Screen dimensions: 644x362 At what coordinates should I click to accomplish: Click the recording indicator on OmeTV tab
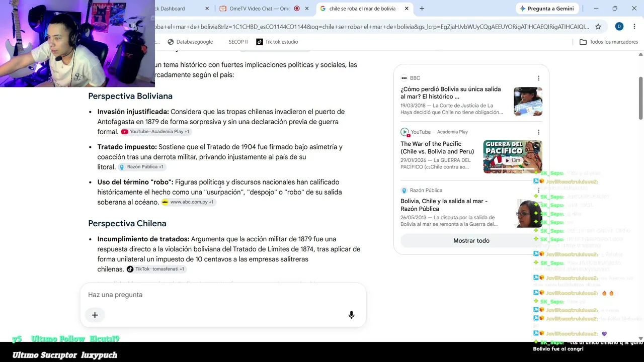click(296, 9)
